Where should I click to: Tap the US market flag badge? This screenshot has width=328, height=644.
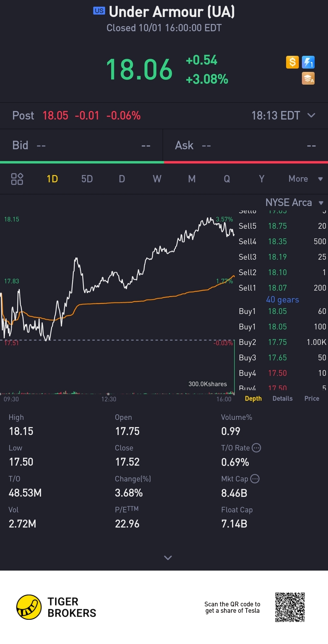[x=99, y=11]
